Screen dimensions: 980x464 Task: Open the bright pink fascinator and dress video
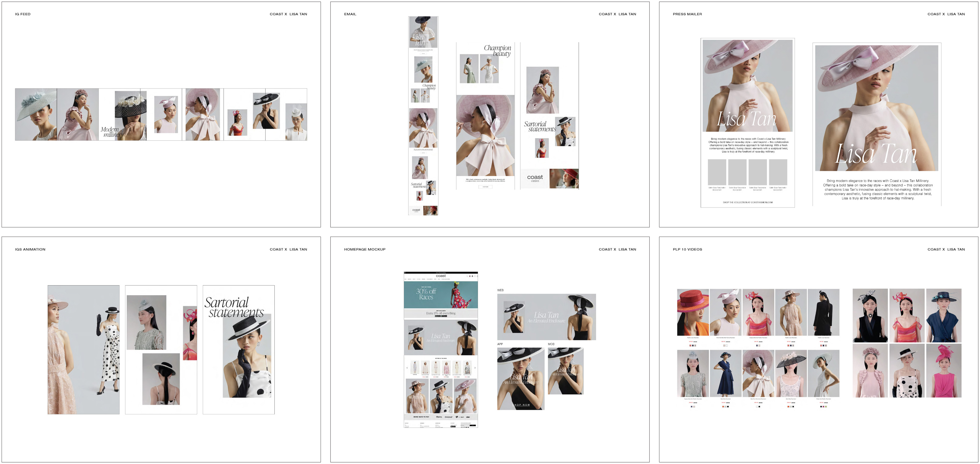pyautogui.click(x=944, y=371)
